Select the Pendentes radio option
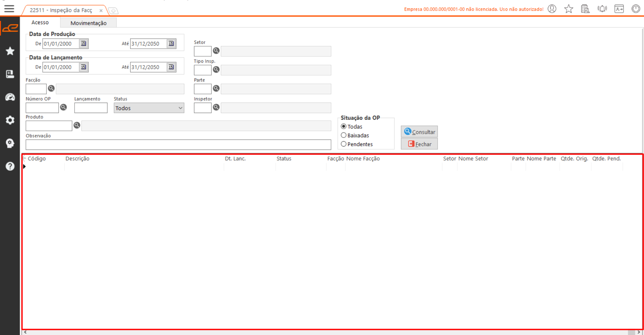Screen dimensions: 644x335 pyautogui.click(x=343, y=144)
